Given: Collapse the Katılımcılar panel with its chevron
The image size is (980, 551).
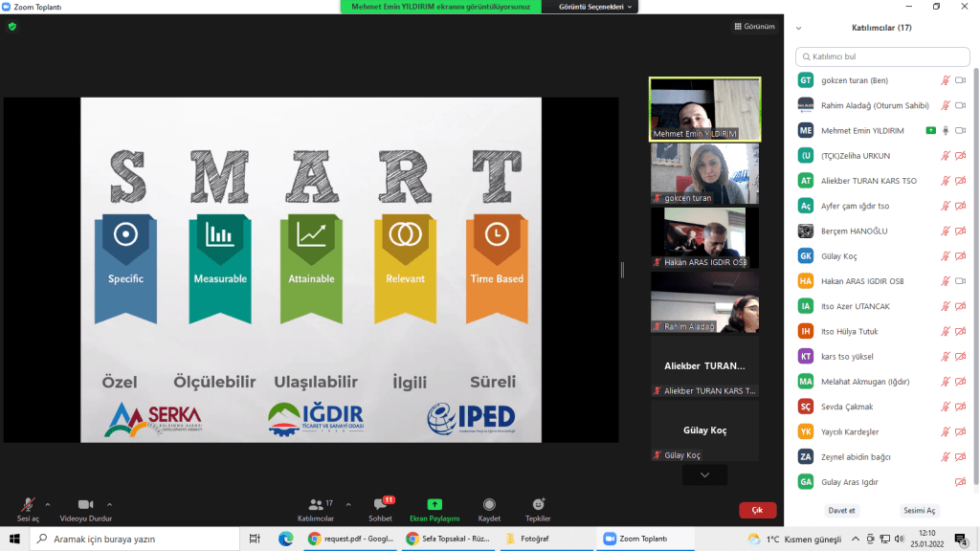Looking at the screenshot, I should click(x=799, y=29).
